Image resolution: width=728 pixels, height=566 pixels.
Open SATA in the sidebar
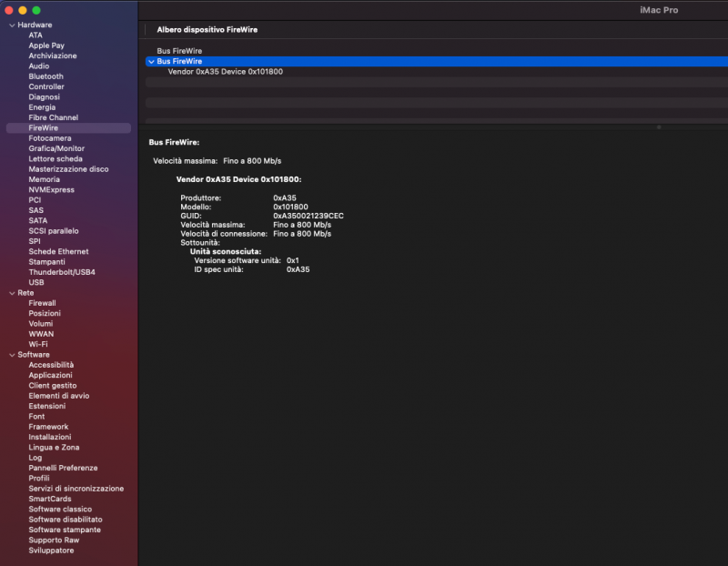(37, 220)
